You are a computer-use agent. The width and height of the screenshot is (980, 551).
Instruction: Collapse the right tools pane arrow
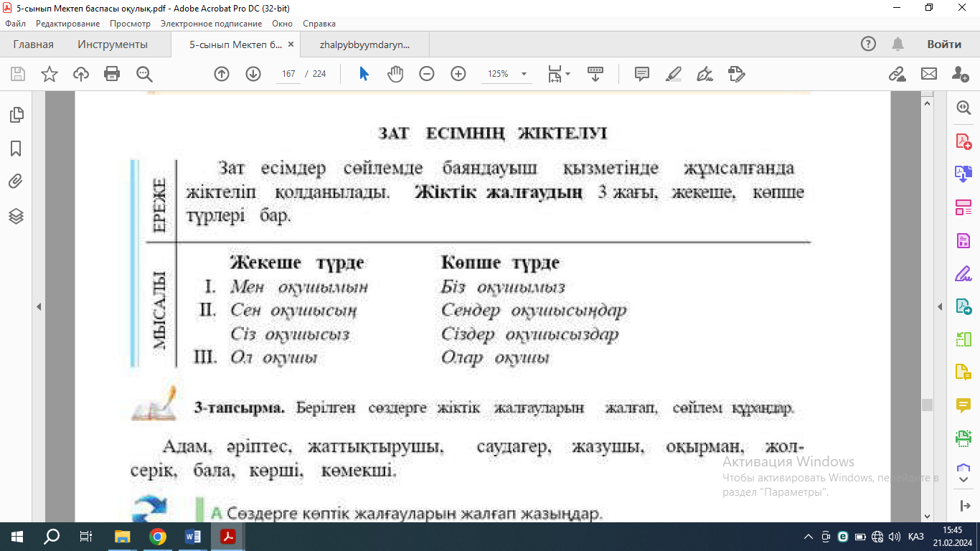point(941,306)
